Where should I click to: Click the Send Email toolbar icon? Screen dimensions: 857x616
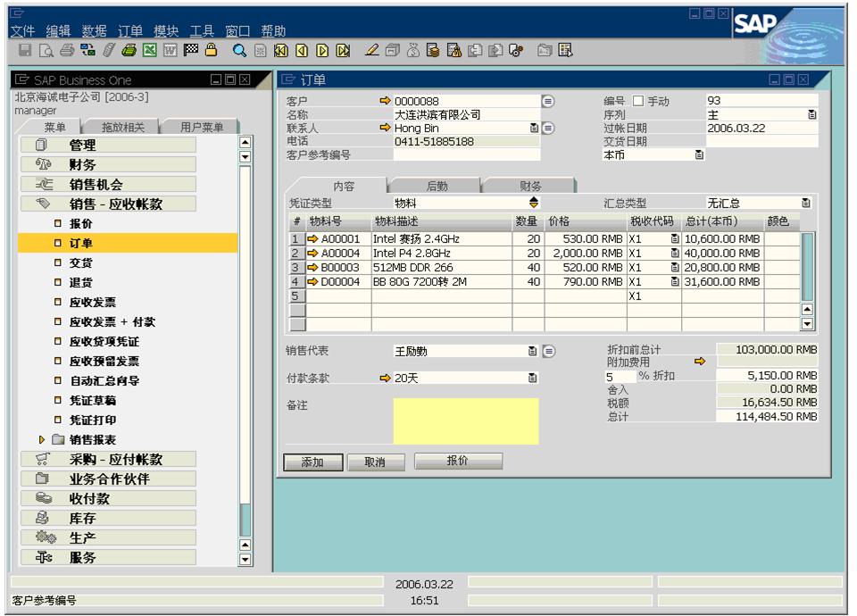pyautogui.click(x=87, y=51)
